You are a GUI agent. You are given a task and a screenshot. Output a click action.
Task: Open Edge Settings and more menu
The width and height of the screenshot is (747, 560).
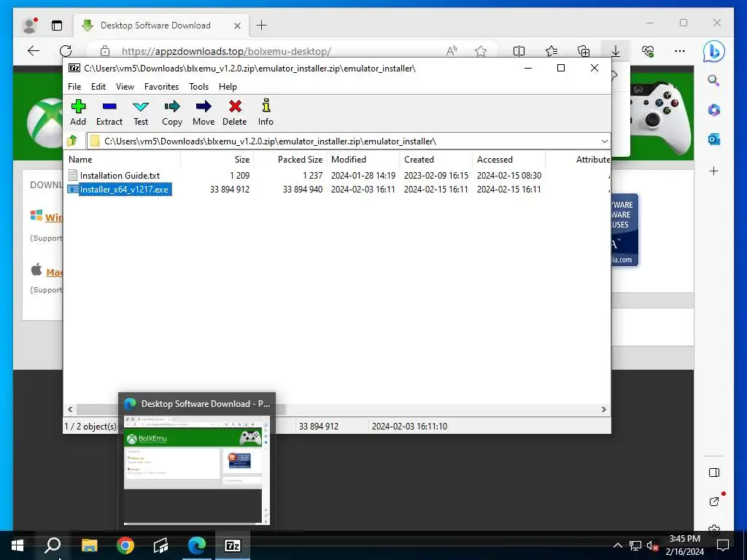[x=680, y=51]
